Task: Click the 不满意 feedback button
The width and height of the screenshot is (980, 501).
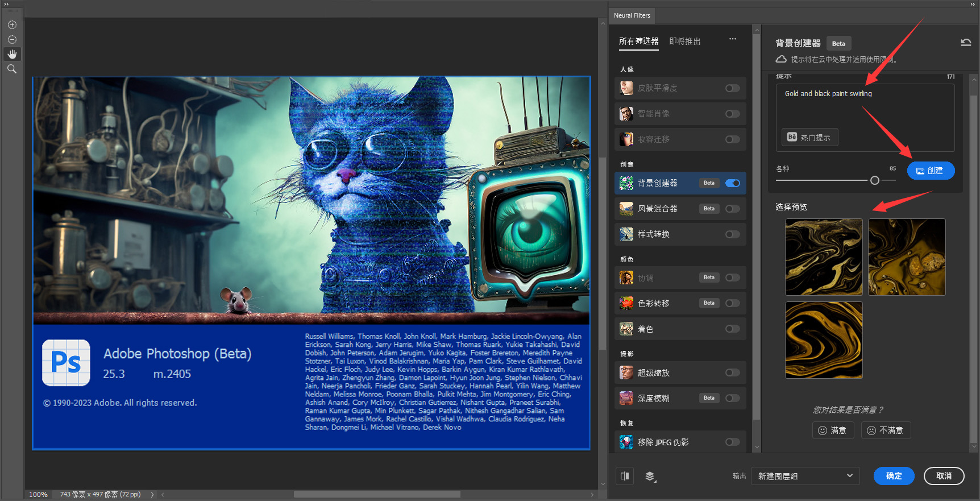Action: tap(886, 430)
